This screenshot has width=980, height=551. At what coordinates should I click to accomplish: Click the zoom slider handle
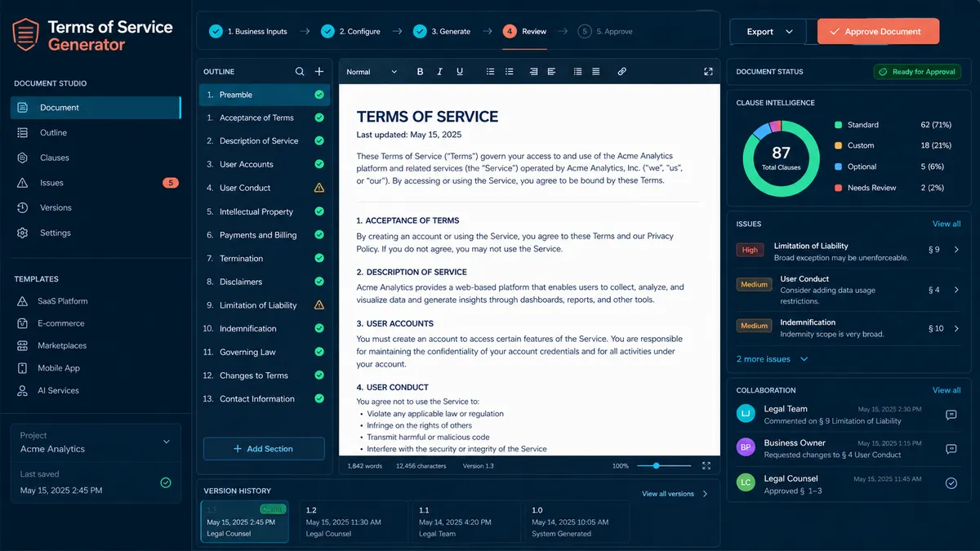tap(656, 466)
